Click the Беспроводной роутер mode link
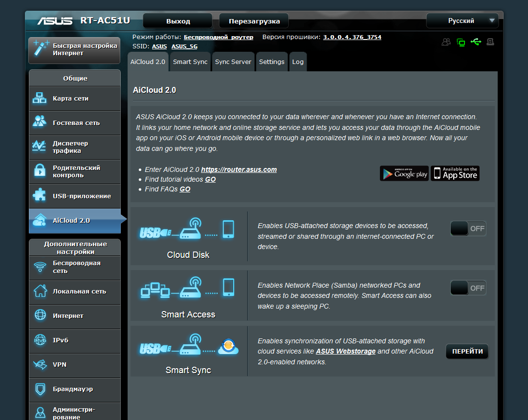This screenshot has height=420, width=528. pos(219,37)
